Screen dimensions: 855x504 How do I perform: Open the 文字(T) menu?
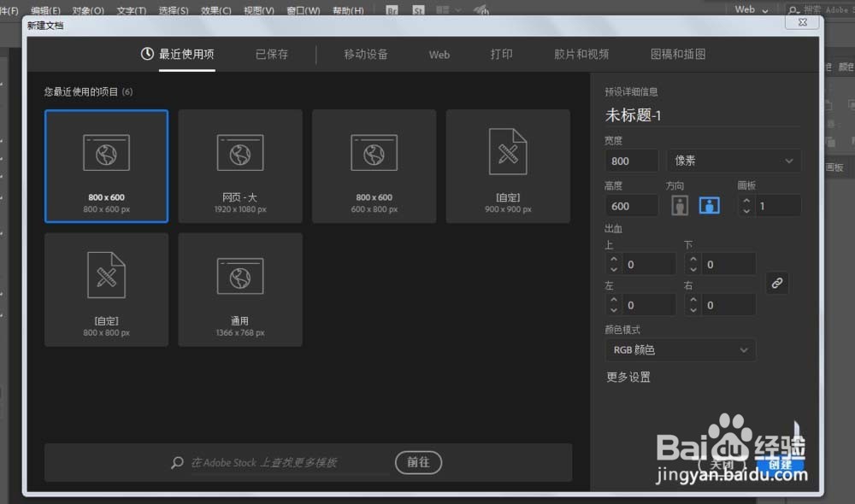(x=132, y=10)
